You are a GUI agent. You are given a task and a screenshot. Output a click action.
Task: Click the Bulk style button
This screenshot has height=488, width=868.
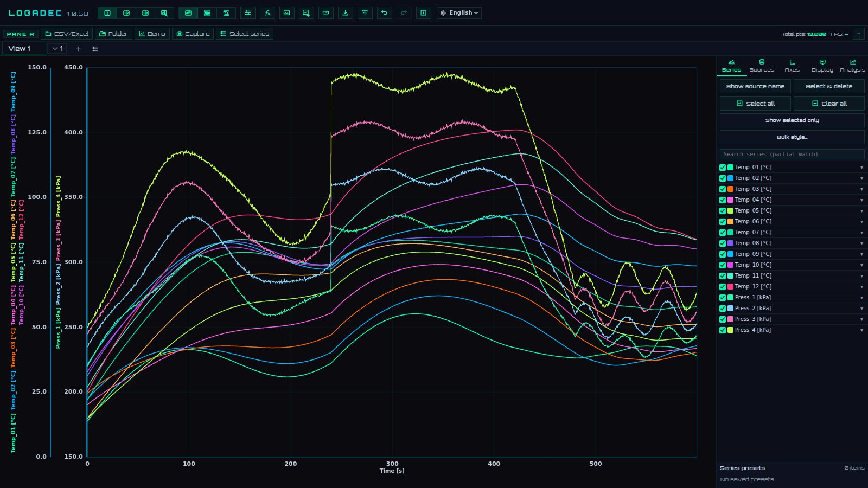(x=792, y=137)
